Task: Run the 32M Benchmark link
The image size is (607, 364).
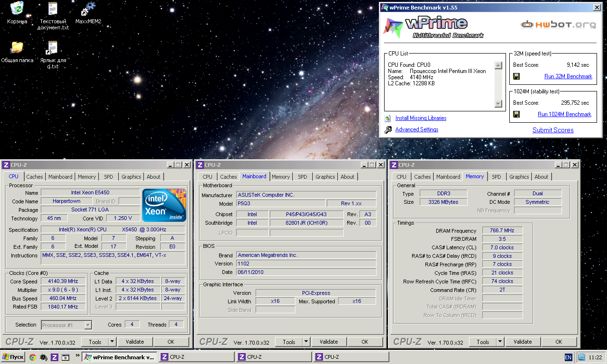Action: (x=568, y=76)
